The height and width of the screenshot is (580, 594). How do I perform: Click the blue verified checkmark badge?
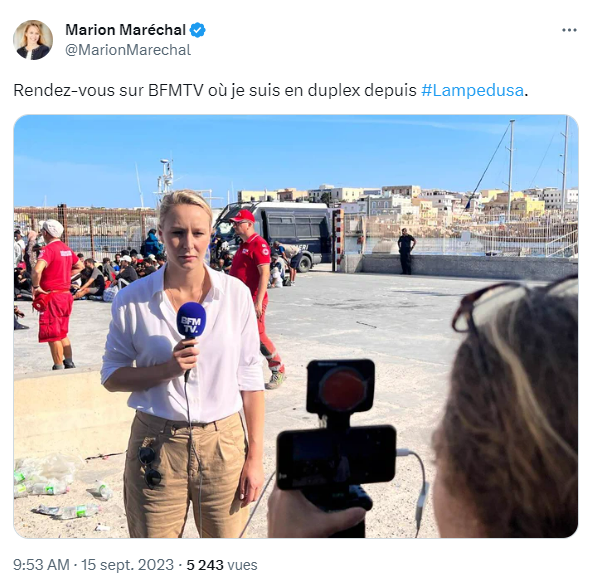[197, 30]
